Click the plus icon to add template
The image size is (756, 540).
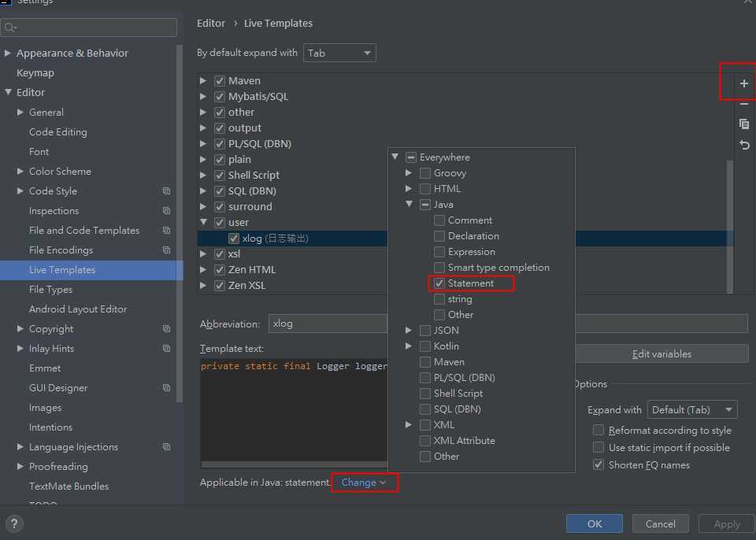743,83
